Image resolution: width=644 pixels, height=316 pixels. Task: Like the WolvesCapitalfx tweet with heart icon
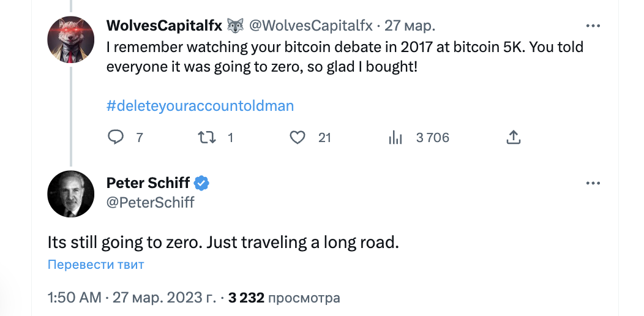[298, 138]
